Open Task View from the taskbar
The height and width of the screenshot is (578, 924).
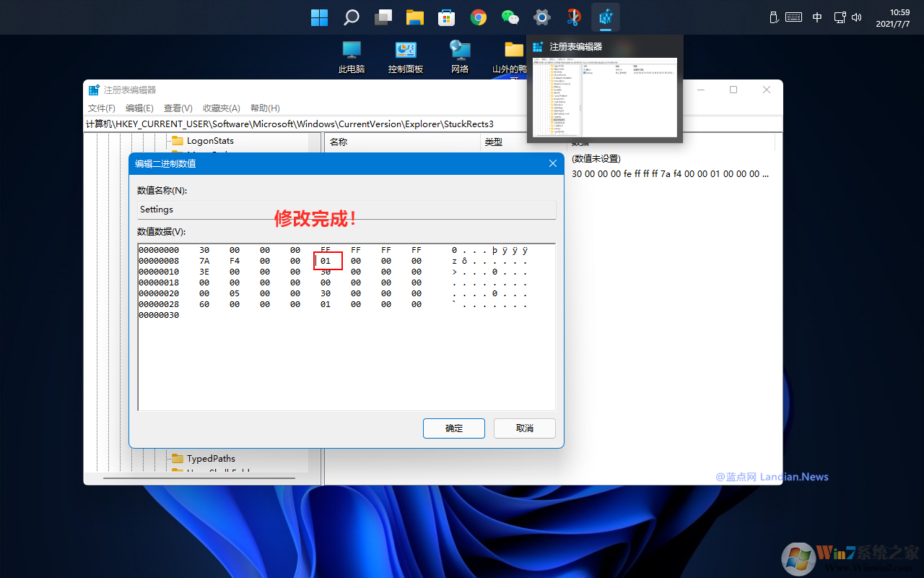pyautogui.click(x=383, y=17)
